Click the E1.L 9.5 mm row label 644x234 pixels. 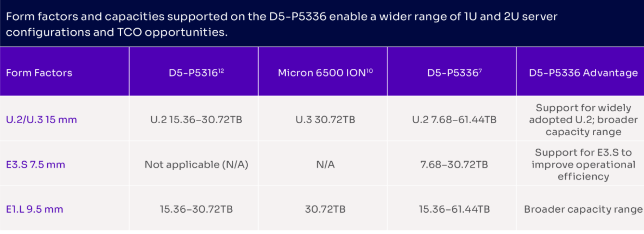35,209
